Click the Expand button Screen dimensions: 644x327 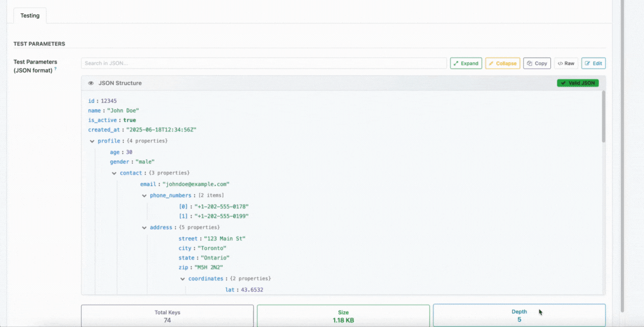click(466, 63)
